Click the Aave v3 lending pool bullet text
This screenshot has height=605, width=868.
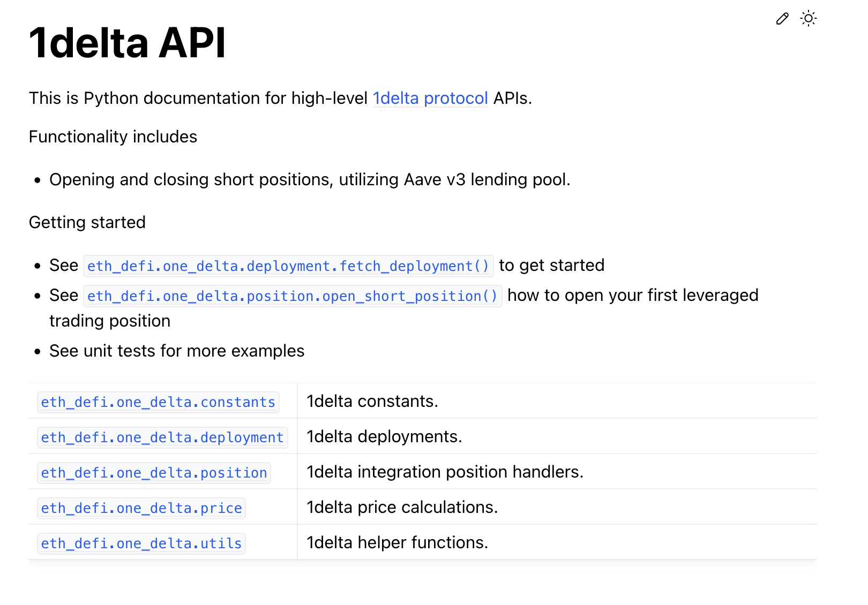(310, 180)
